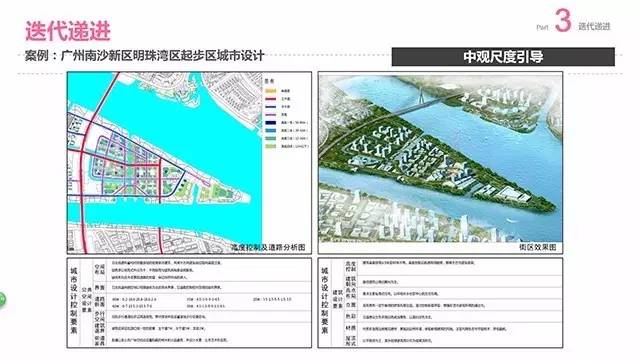Image resolution: width=640 pixels, height=360 pixels.
Task: Select the 中观尺度引导 dark banner
Action: click(503, 57)
